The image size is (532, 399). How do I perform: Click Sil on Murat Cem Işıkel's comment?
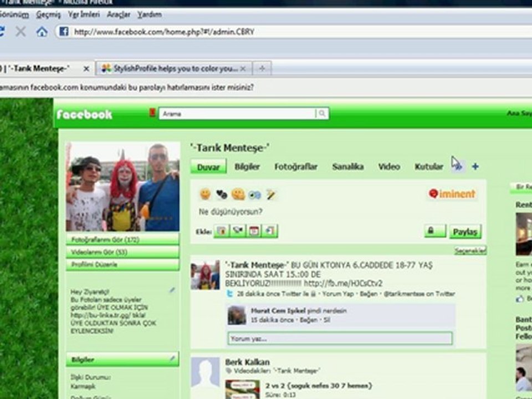[x=326, y=320]
